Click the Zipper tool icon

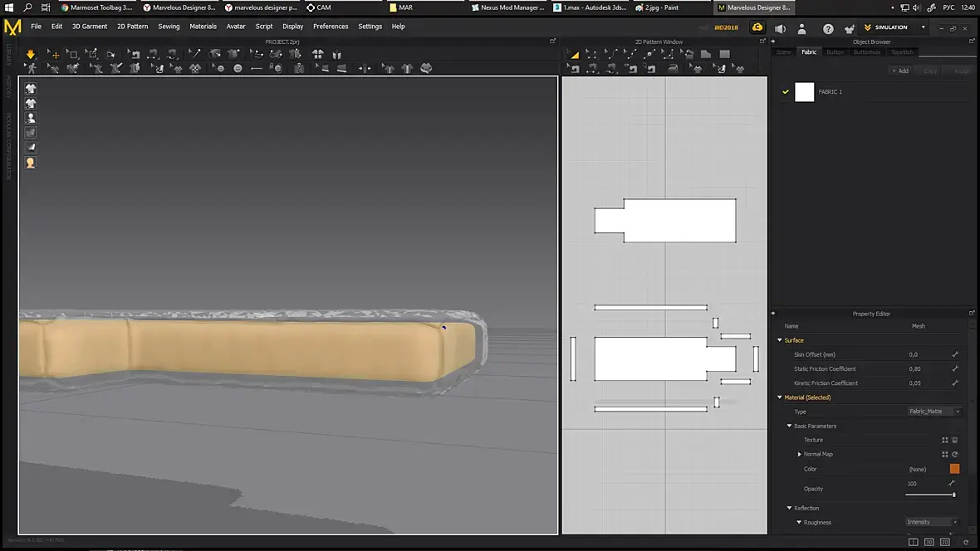click(299, 69)
